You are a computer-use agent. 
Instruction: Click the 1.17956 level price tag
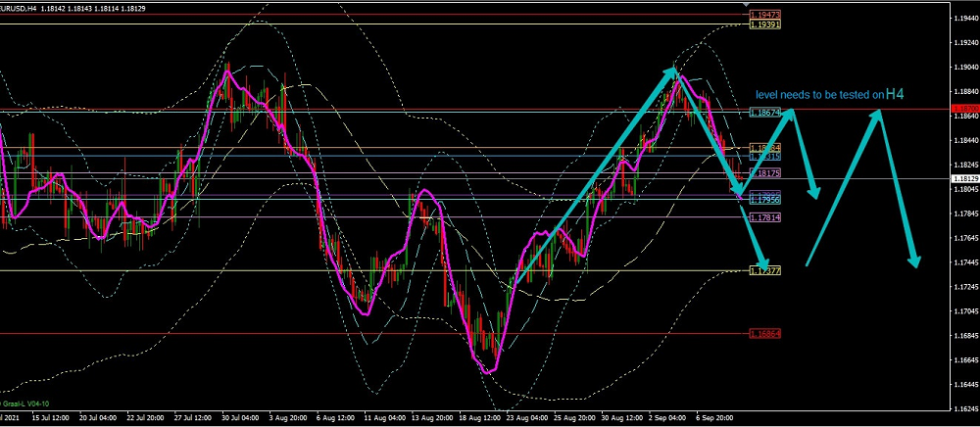(x=764, y=200)
